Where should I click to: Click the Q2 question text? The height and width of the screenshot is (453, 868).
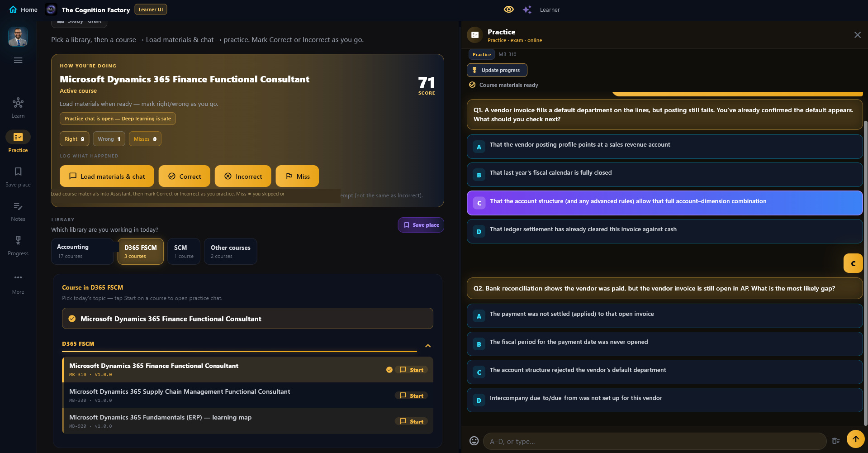(x=654, y=288)
